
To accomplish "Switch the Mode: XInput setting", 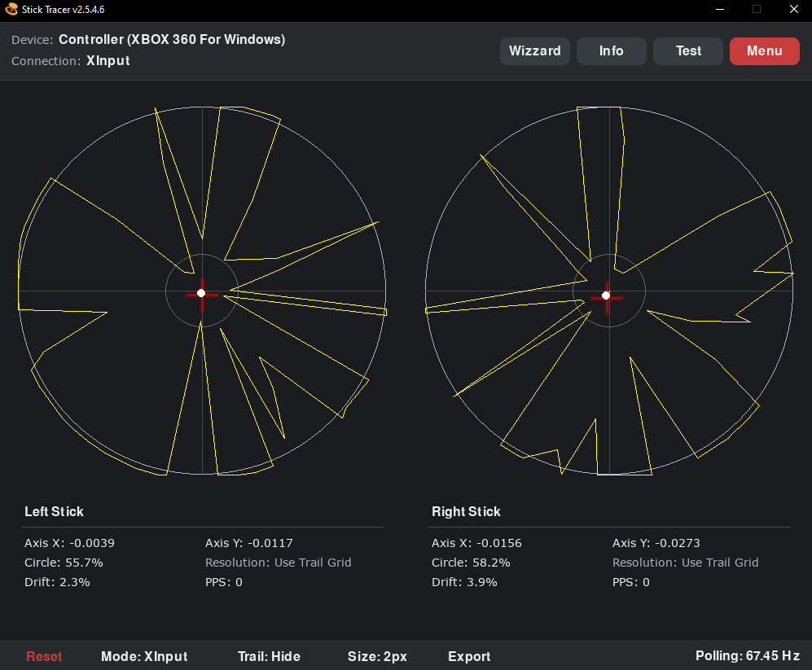I will (x=144, y=656).
